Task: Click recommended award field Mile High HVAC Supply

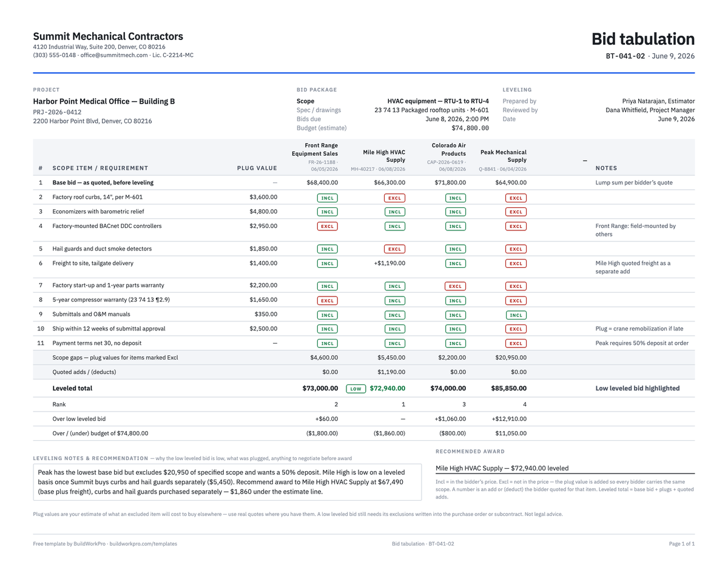Action: pos(565,468)
